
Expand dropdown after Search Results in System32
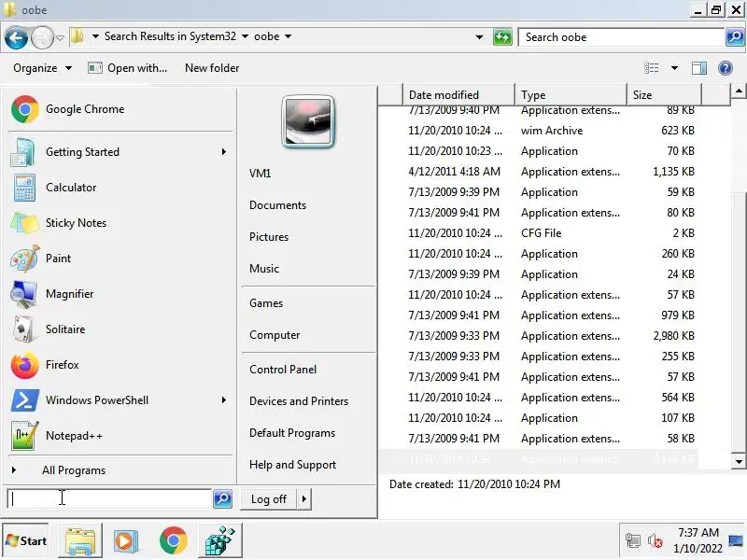[245, 36]
